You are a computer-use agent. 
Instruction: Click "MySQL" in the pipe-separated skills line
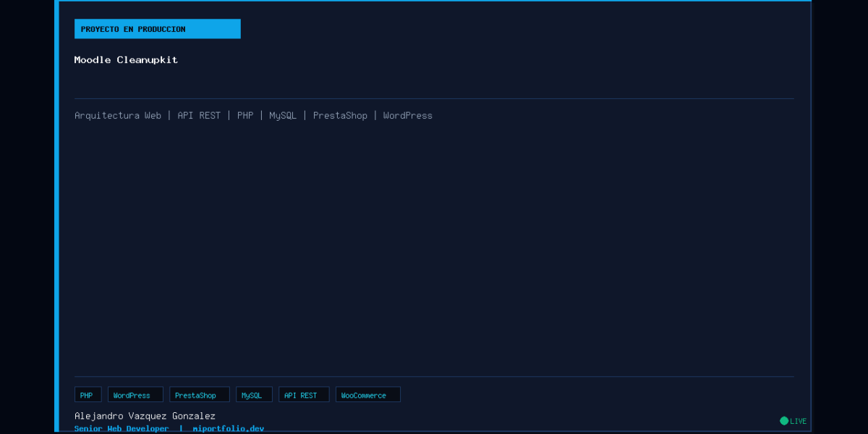[283, 116]
